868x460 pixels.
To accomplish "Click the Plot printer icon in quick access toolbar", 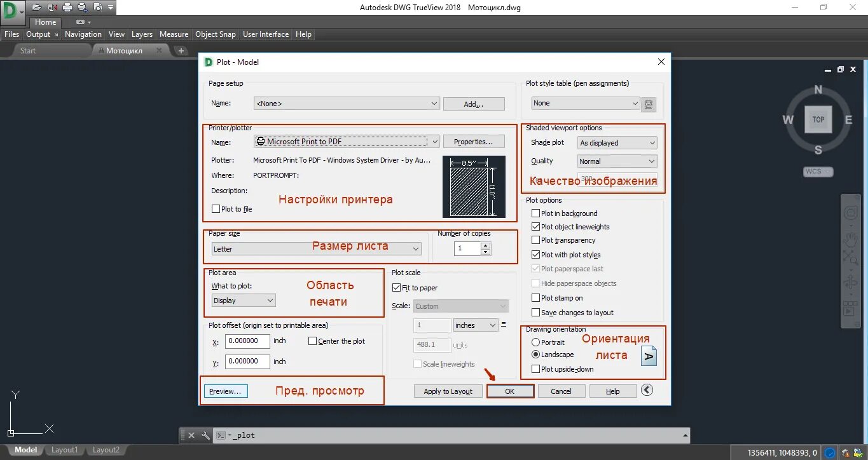I will (67, 7).
